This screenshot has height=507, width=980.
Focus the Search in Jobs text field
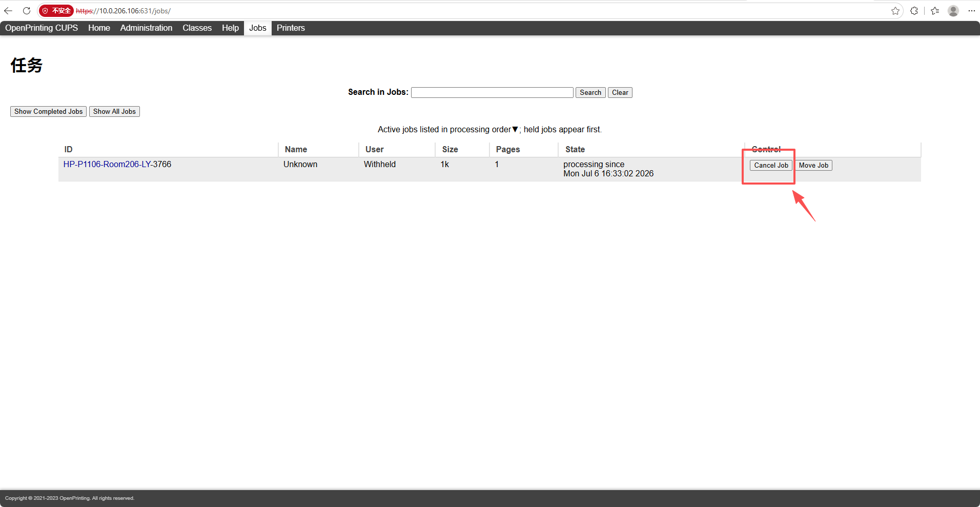(x=492, y=92)
